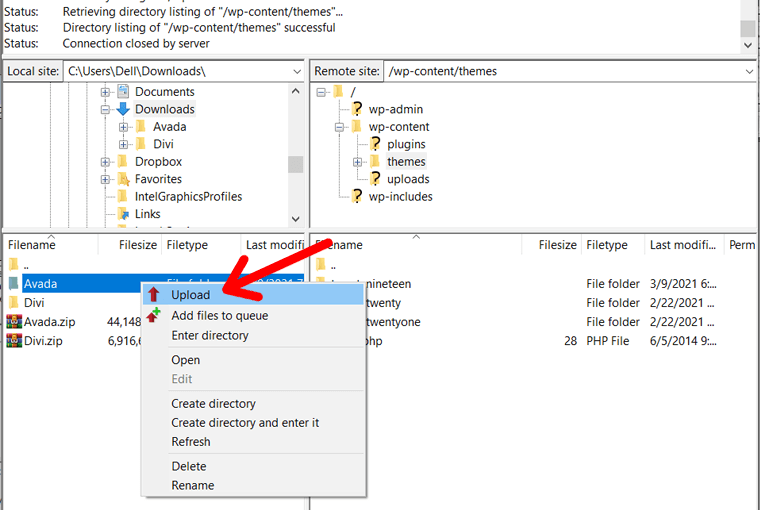Click the uploads question-mark folder icon
Screen dimensions: 760x510
375,179
